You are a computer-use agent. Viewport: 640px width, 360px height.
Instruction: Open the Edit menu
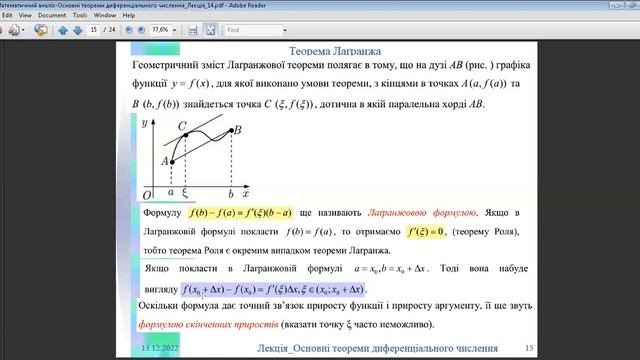[7, 15]
